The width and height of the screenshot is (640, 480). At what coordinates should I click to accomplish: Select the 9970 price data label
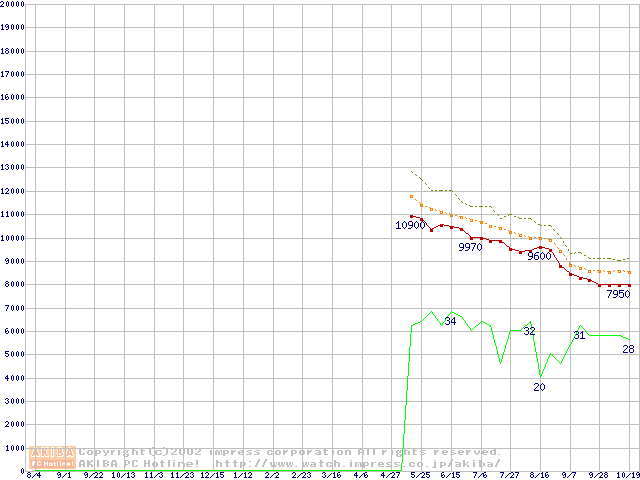click(x=470, y=247)
